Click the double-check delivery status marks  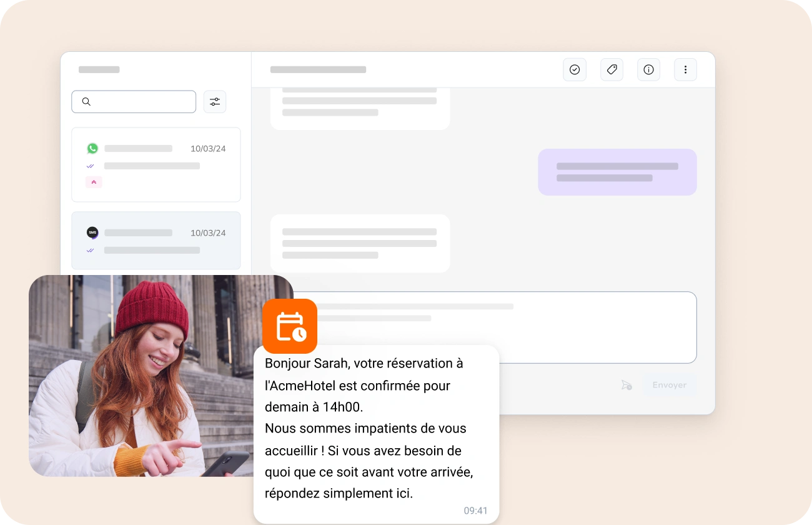point(90,166)
